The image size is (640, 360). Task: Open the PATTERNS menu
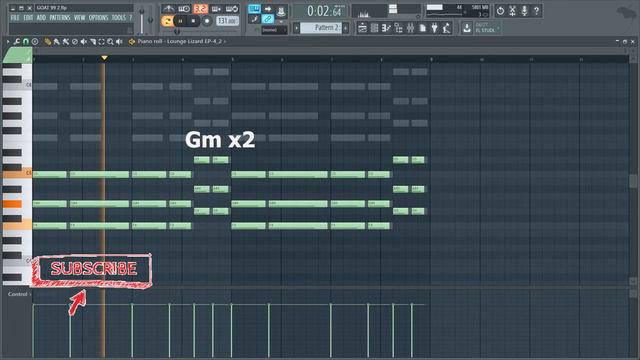click(x=60, y=18)
